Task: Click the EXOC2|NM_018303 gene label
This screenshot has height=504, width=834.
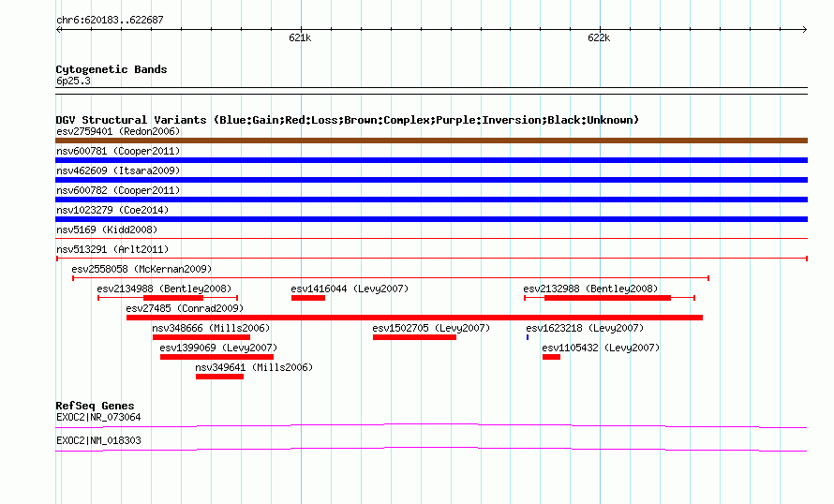Action: click(98, 440)
